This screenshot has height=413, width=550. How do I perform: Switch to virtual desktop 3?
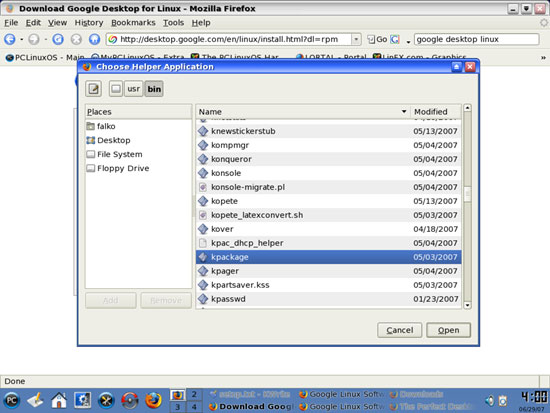[177, 407]
